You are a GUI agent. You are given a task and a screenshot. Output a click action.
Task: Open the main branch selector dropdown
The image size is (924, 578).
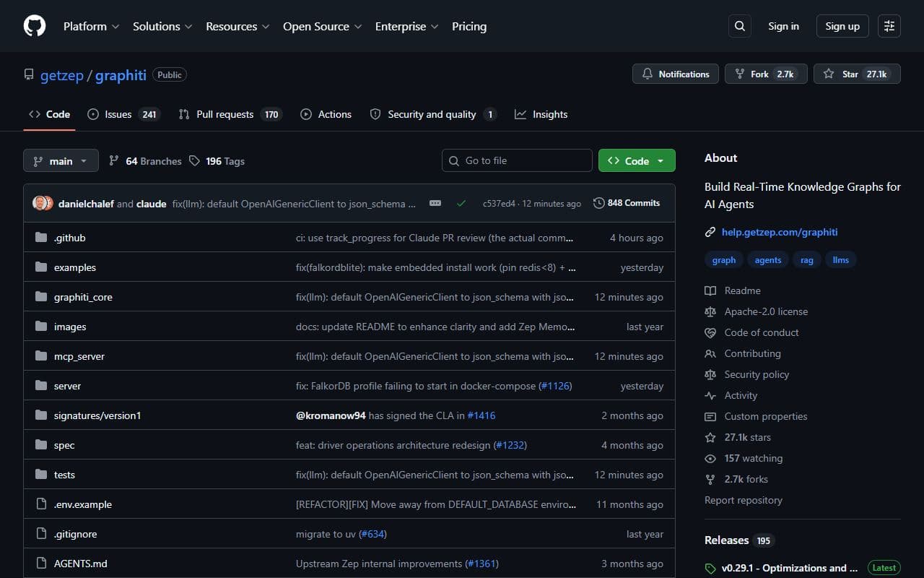click(x=61, y=160)
